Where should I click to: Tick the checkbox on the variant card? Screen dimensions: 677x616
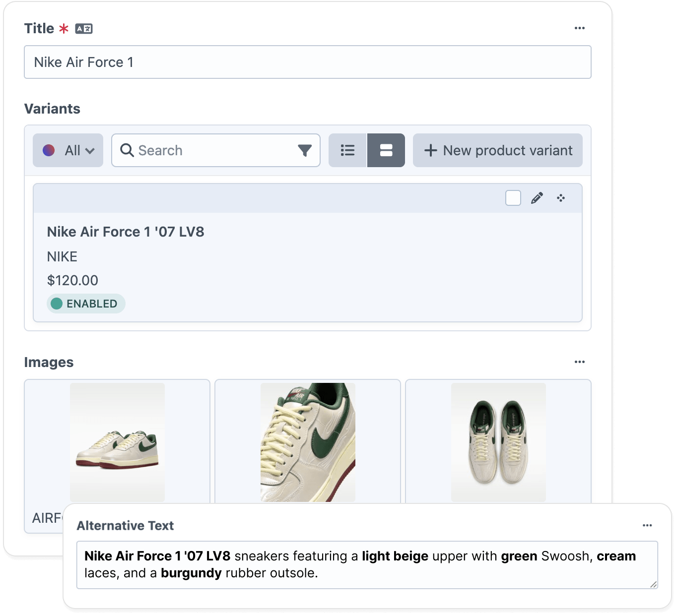coord(513,198)
